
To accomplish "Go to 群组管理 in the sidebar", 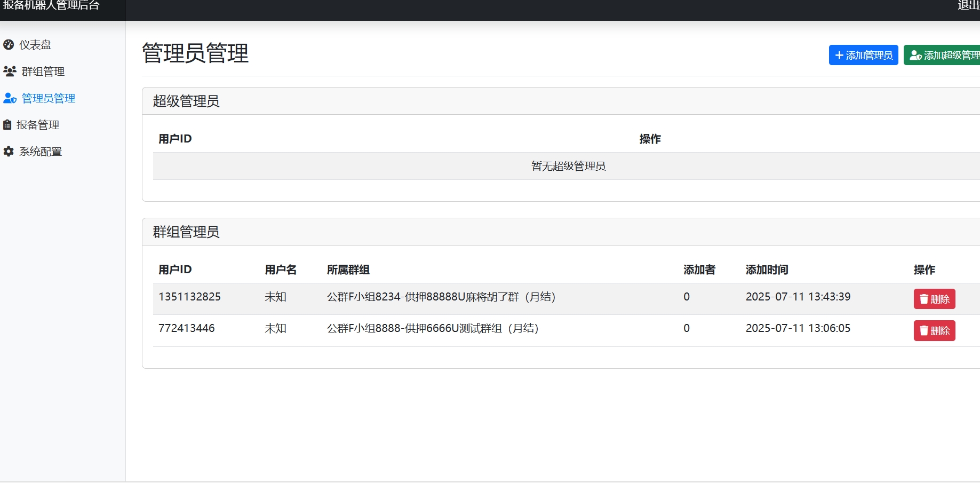I will 43,72.
